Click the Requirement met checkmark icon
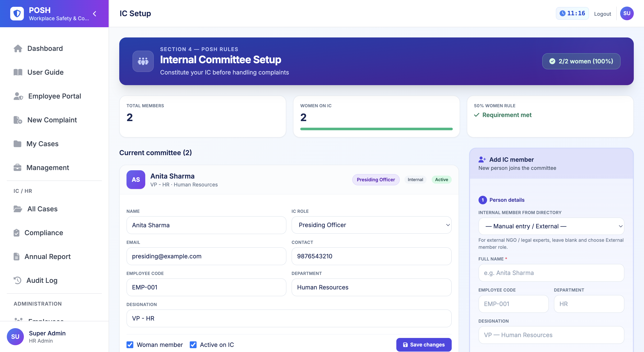 click(x=476, y=115)
